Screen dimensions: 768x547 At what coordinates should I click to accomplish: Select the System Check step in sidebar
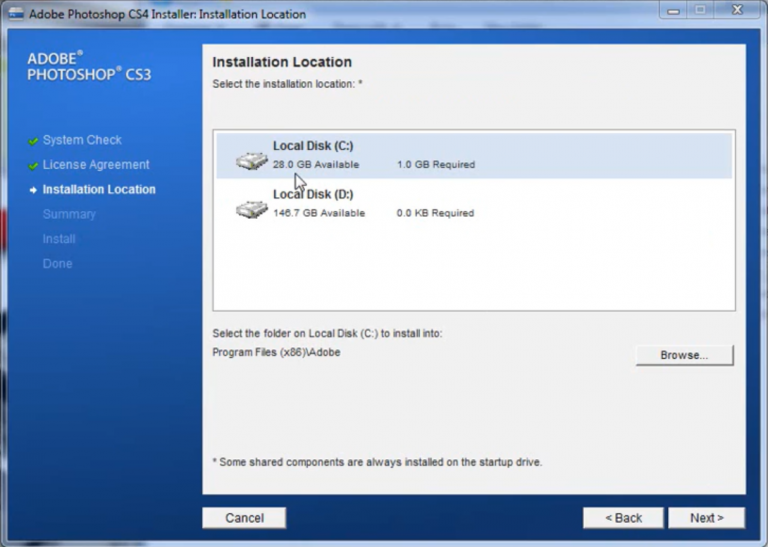(82, 140)
